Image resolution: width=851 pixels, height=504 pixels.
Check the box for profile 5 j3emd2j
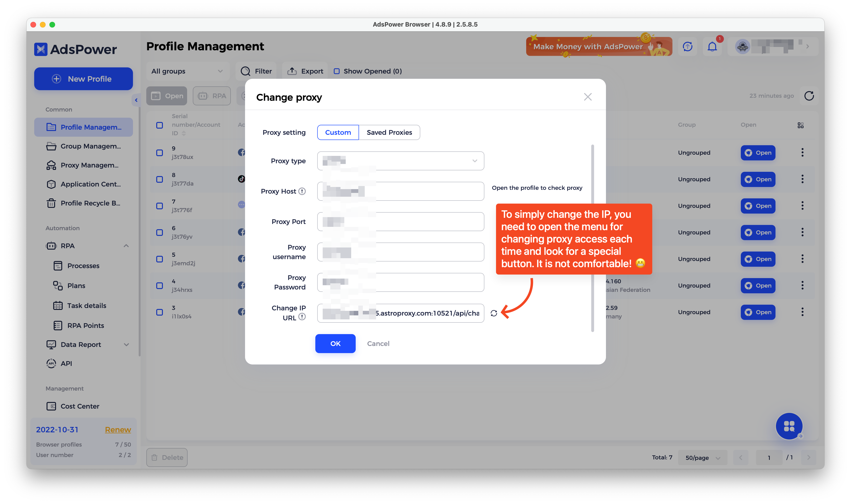click(x=159, y=259)
